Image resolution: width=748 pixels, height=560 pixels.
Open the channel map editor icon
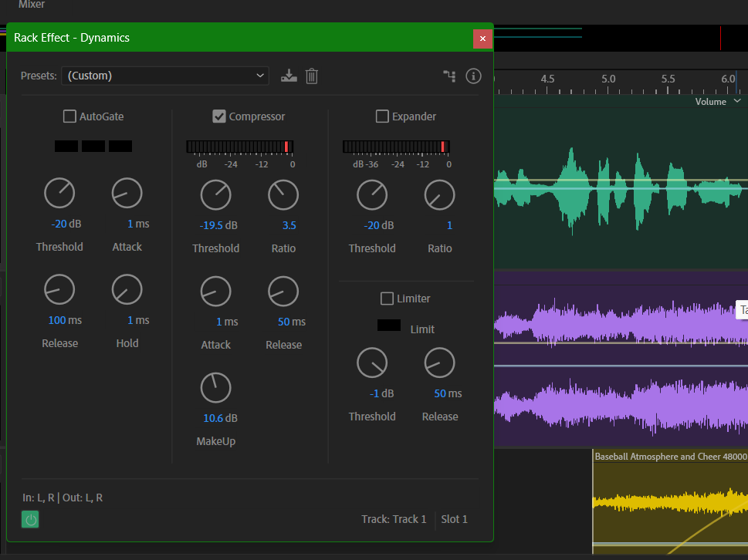[449, 76]
